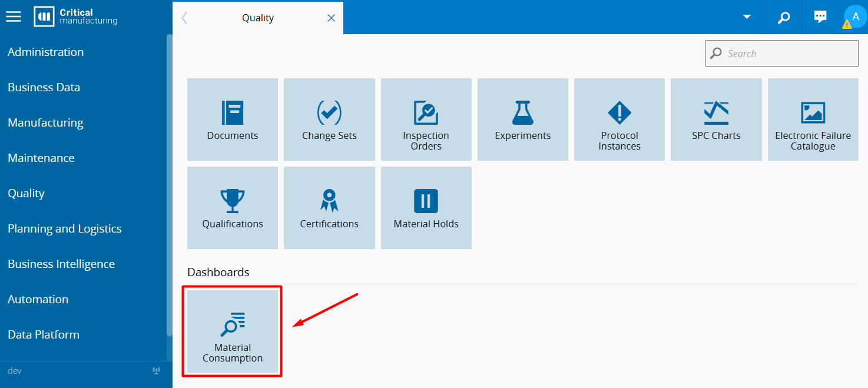Screen dimensions: 868x388
Task: Open the chat messages icon
Action: pyautogui.click(x=820, y=17)
